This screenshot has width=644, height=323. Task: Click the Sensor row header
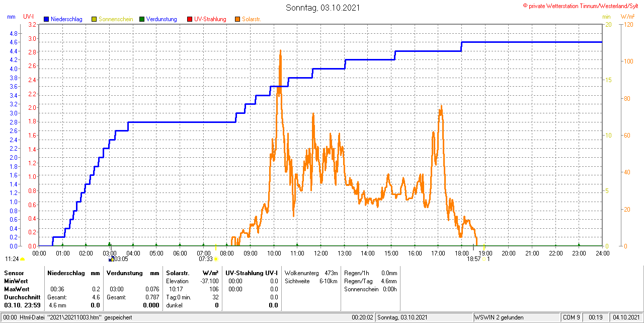click(x=14, y=273)
